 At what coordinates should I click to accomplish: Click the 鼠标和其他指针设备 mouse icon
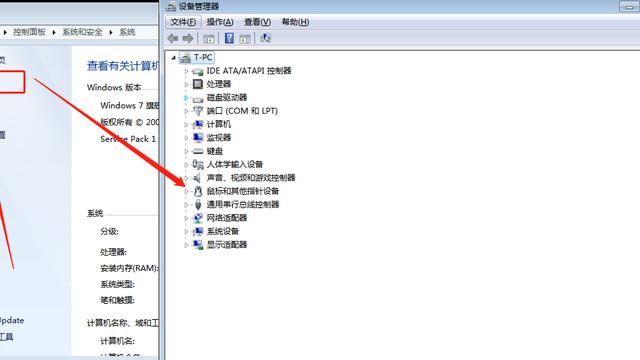(x=198, y=191)
